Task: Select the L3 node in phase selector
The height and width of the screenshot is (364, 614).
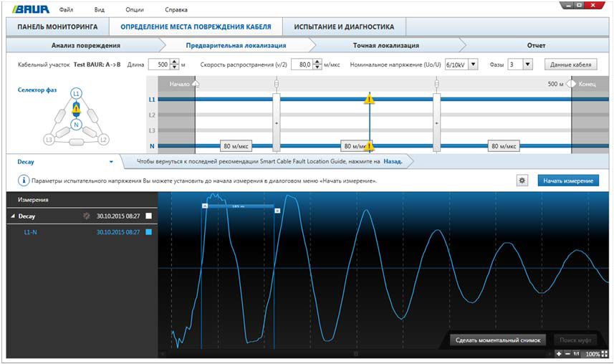Action: click(x=49, y=140)
